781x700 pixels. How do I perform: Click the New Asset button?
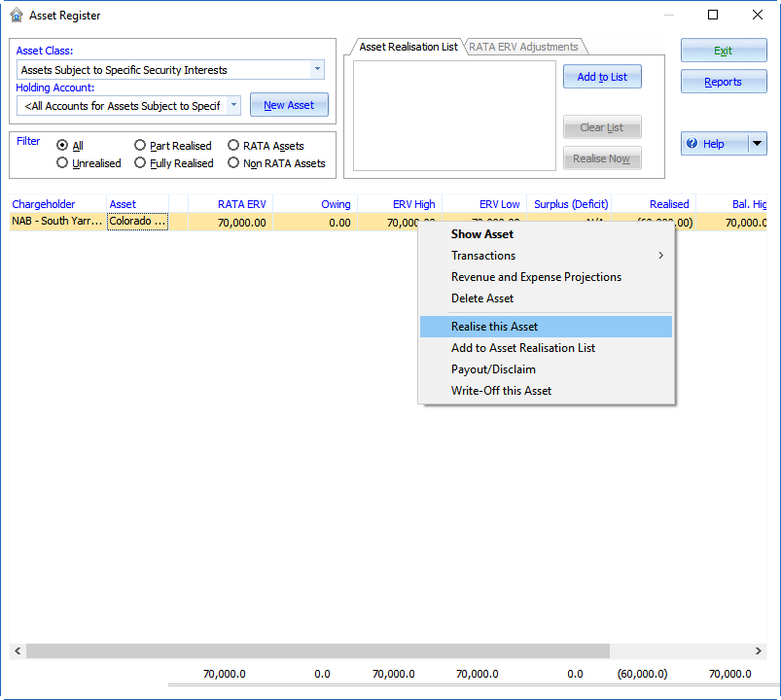click(289, 105)
